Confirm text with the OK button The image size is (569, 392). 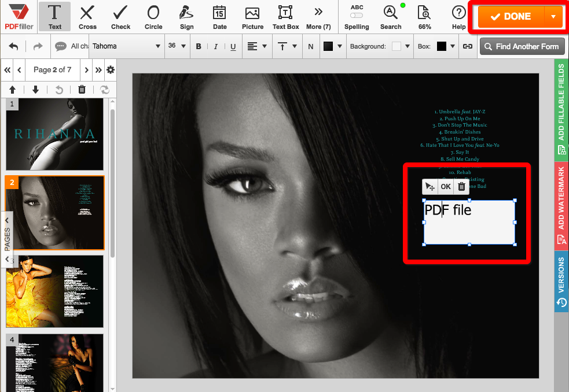pyautogui.click(x=445, y=187)
